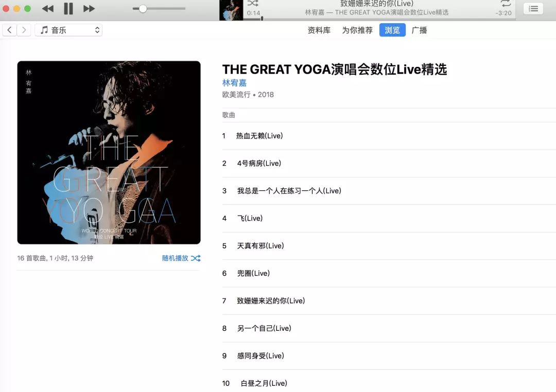Open the Up Next list icon
This screenshot has width=556, height=392.
pyautogui.click(x=533, y=9)
